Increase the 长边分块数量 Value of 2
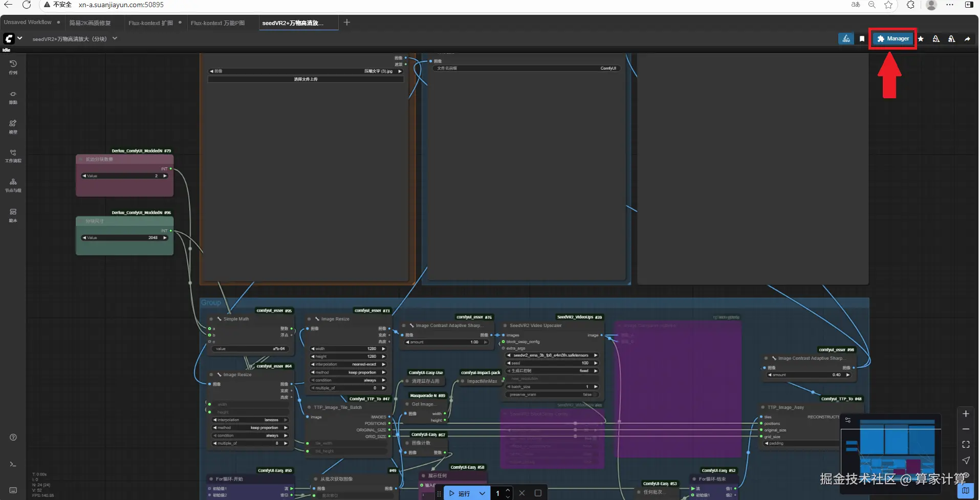This screenshot has height=500, width=980. pyautogui.click(x=165, y=176)
